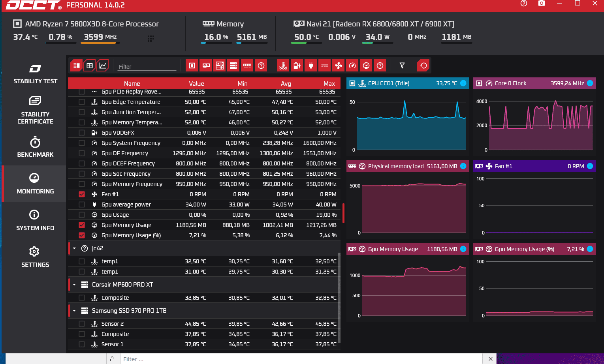Close the bottom filter bar with X
The image size is (604, 364).
[x=490, y=359]
